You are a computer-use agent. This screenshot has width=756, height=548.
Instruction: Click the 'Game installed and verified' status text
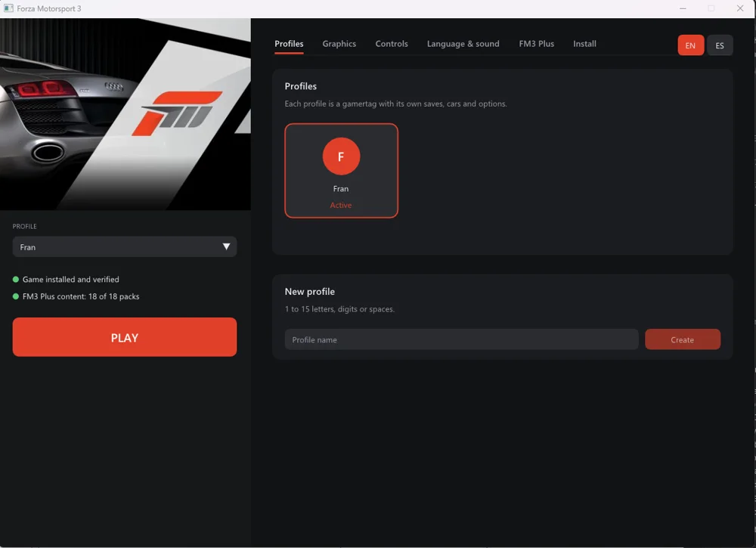(x=71, y=280)
